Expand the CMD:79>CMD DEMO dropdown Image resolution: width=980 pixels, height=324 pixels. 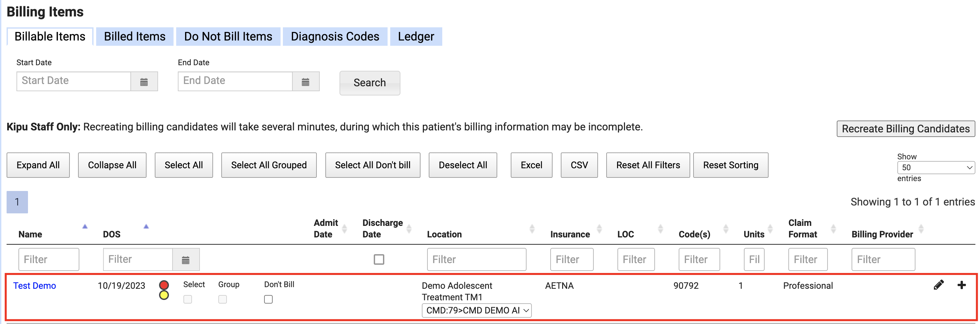(x=476, y=311)
